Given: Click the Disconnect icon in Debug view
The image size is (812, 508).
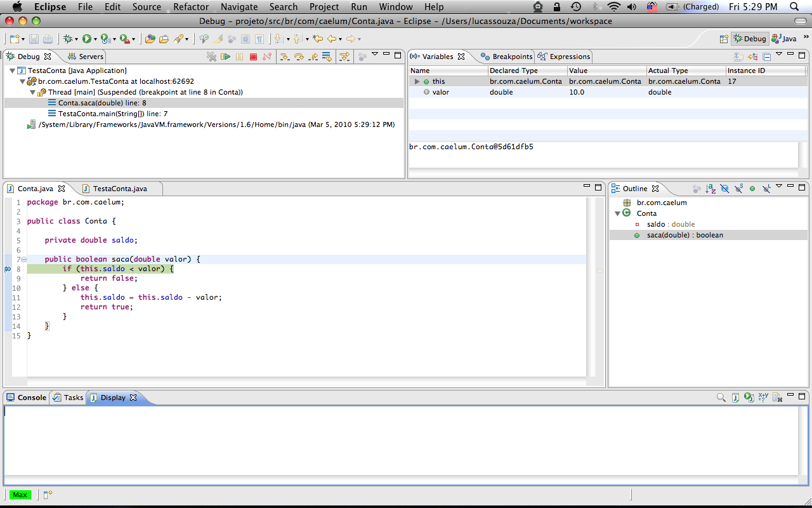Looking at the screenshot, I should click(x=267, y=57).
